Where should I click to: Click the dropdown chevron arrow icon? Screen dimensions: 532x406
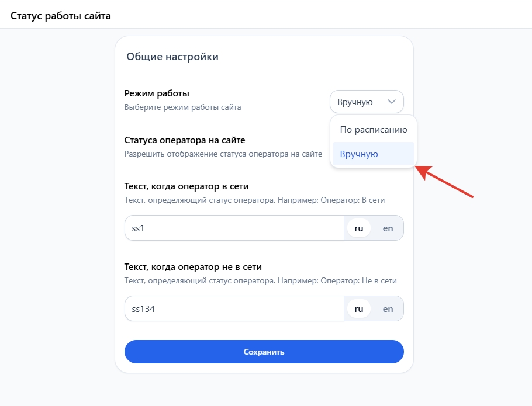[392, 102]
